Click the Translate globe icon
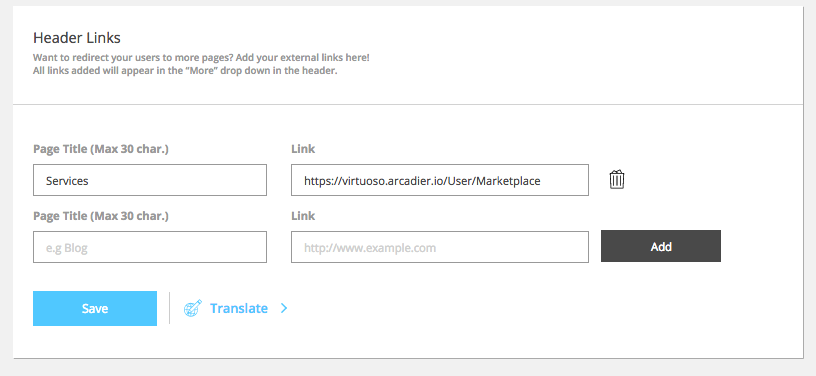Image resolution: width=816 pixels, height=376 pixels. click(193, 308)
